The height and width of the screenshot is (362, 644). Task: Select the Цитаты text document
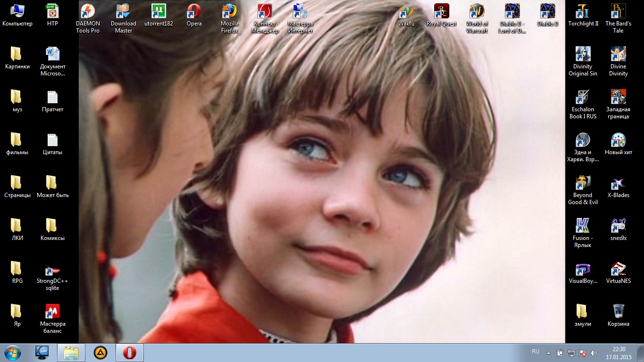coord(52,144)
